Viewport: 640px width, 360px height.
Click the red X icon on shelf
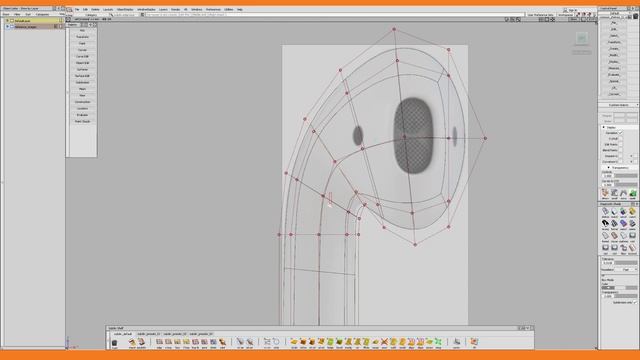pyautogui.click(x=384, y=342)
